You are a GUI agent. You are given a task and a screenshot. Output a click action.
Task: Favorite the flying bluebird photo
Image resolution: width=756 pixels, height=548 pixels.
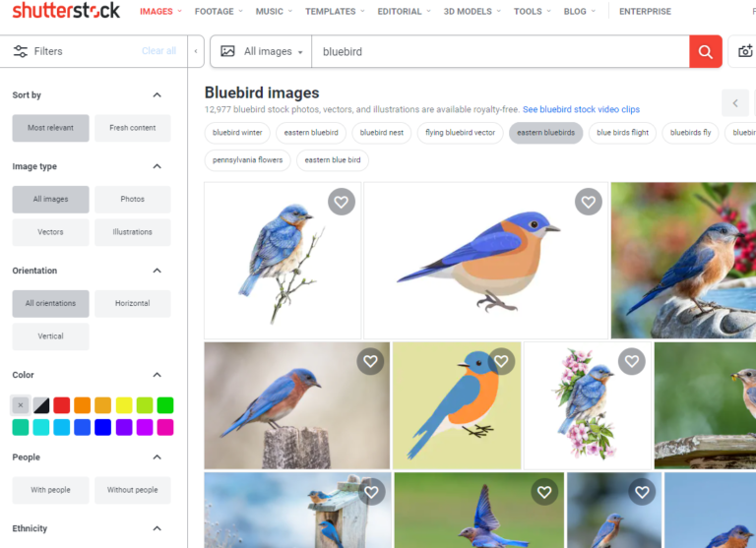(544, 492)
